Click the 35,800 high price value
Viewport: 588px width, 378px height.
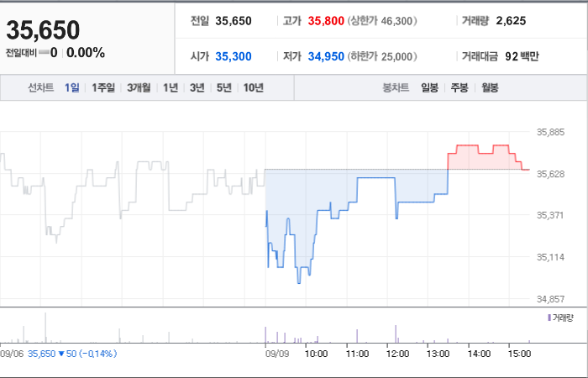(326, 21)
